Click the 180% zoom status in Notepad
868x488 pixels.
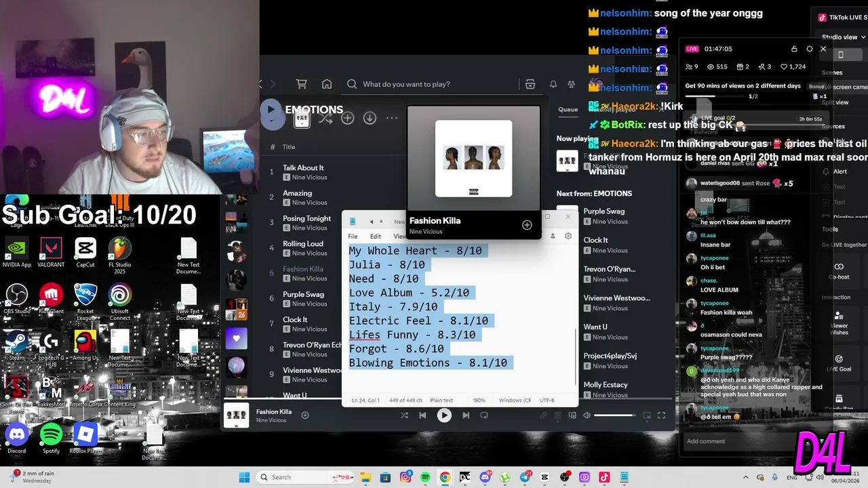(479, 401)
